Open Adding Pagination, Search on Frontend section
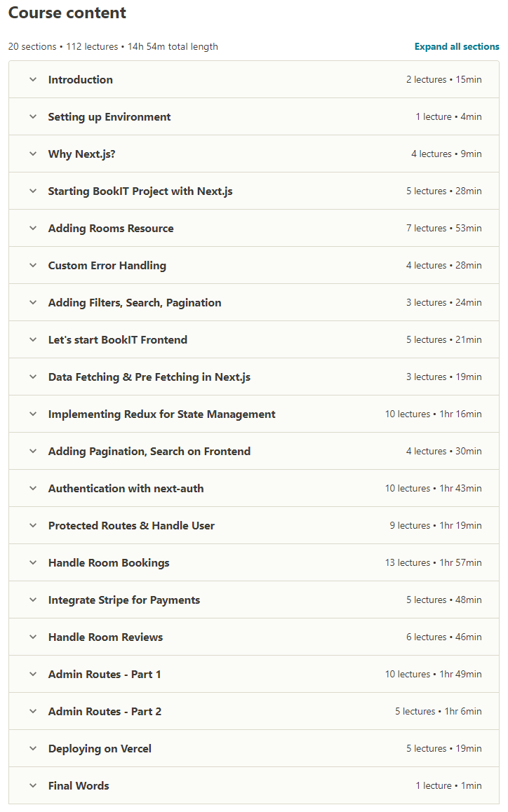This screenshot has width=508, height=812. tap(254, 452)
